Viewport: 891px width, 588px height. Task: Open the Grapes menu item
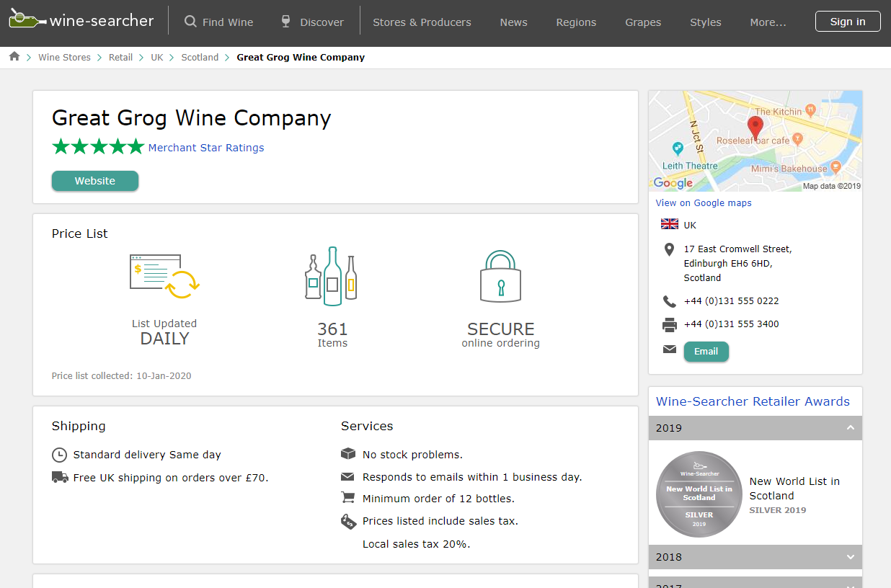(643, 22)
